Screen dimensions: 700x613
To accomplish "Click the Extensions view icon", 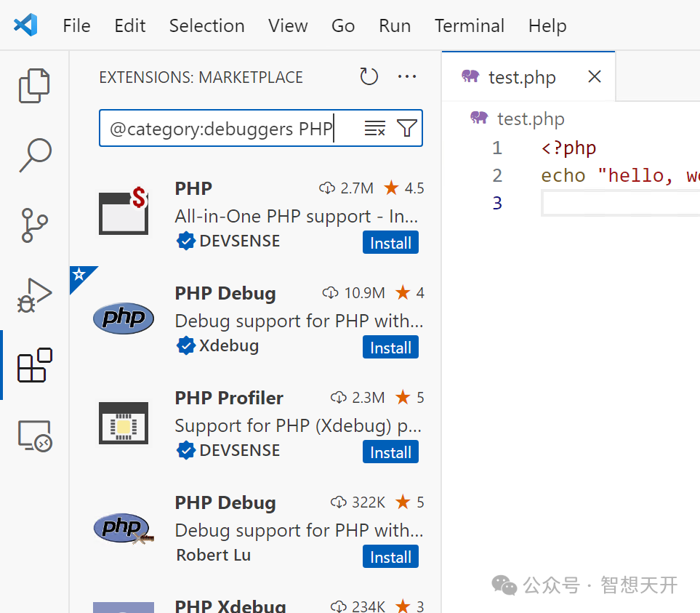I will pos(35,365).
